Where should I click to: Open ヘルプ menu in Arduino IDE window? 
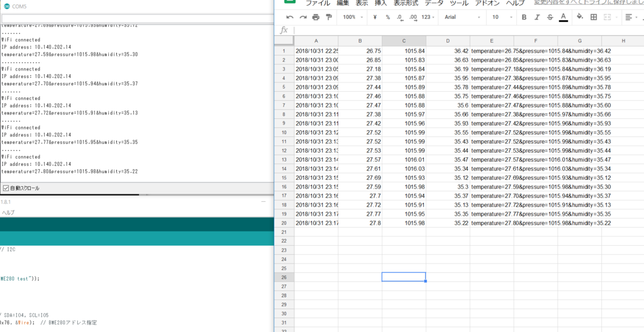8,213
